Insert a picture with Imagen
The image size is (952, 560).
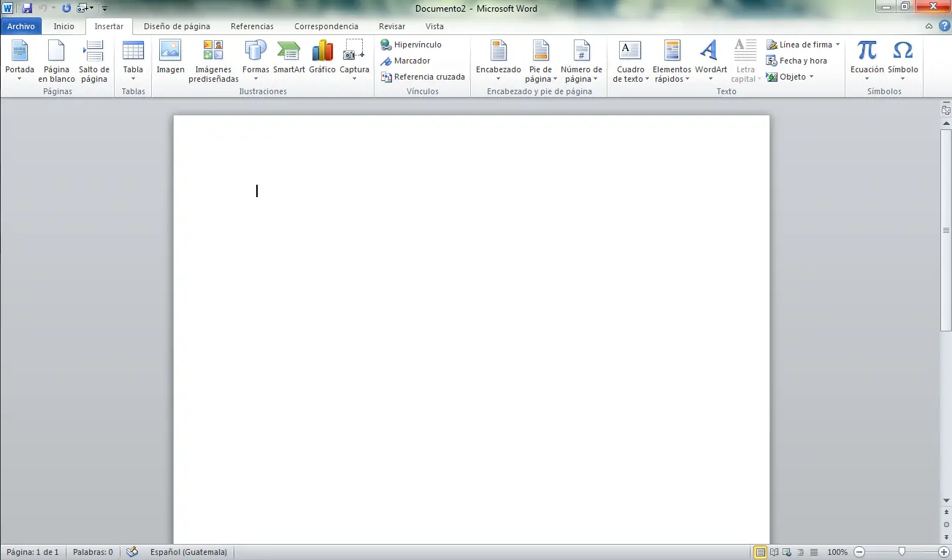coord(170,58)
